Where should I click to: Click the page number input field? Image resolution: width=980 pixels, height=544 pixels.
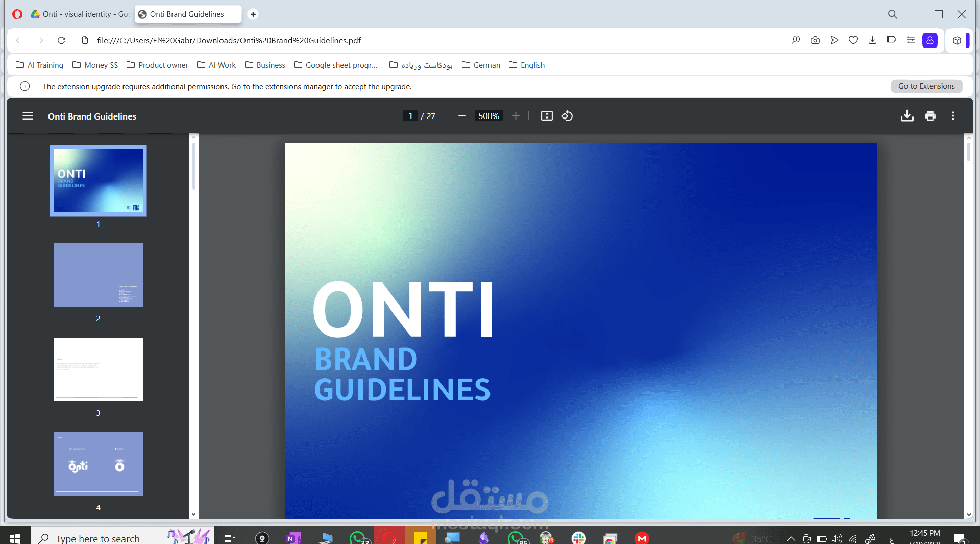(x=410, y=116)
